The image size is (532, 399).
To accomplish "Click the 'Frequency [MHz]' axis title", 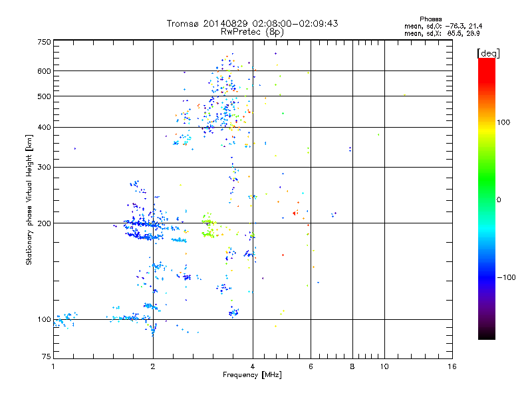I will click(x=252, y=375).
